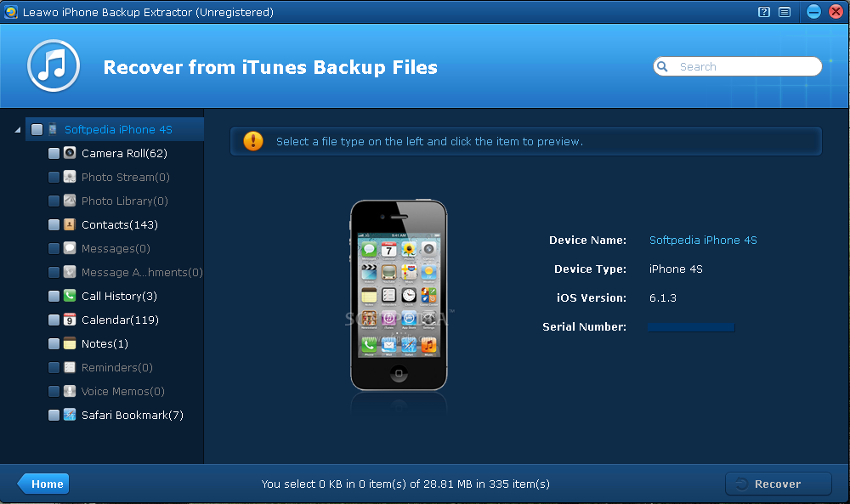Click the iOS version value 6.1.3

(x=663, y=298)
